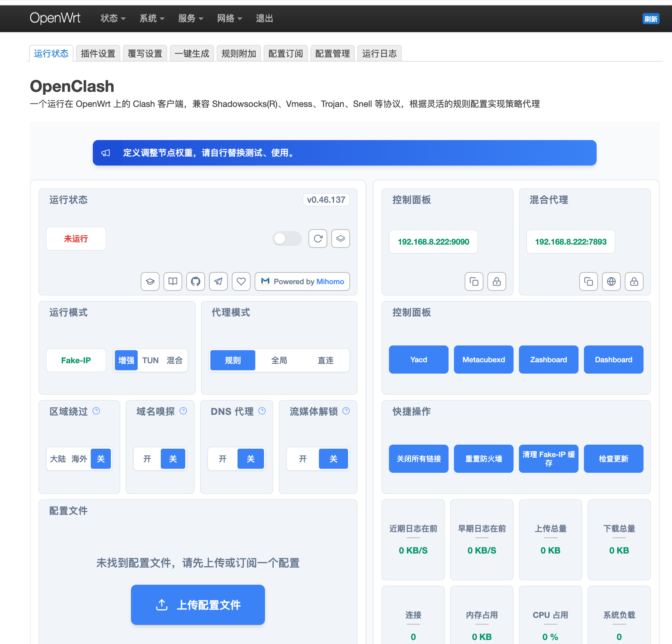Image resolution: width=672 pixels, height=644 pixels.
Task: Click 检查更新 button
Action: coord(613,458)
